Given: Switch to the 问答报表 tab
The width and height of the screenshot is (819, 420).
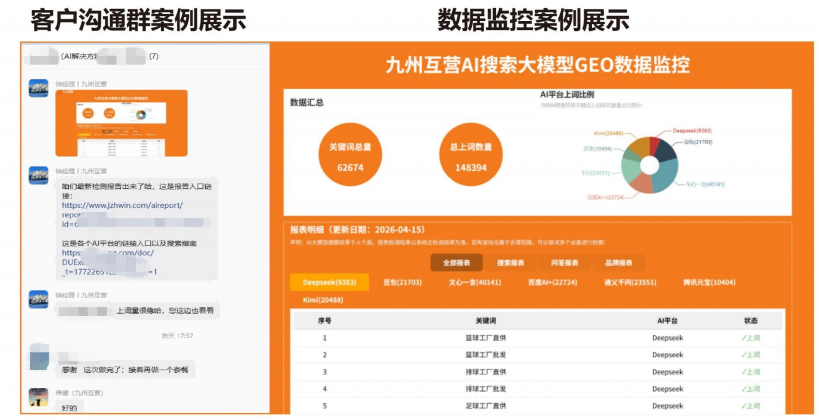Looking at the screenshot, I should pyautogui.click(x=565, y=263).
